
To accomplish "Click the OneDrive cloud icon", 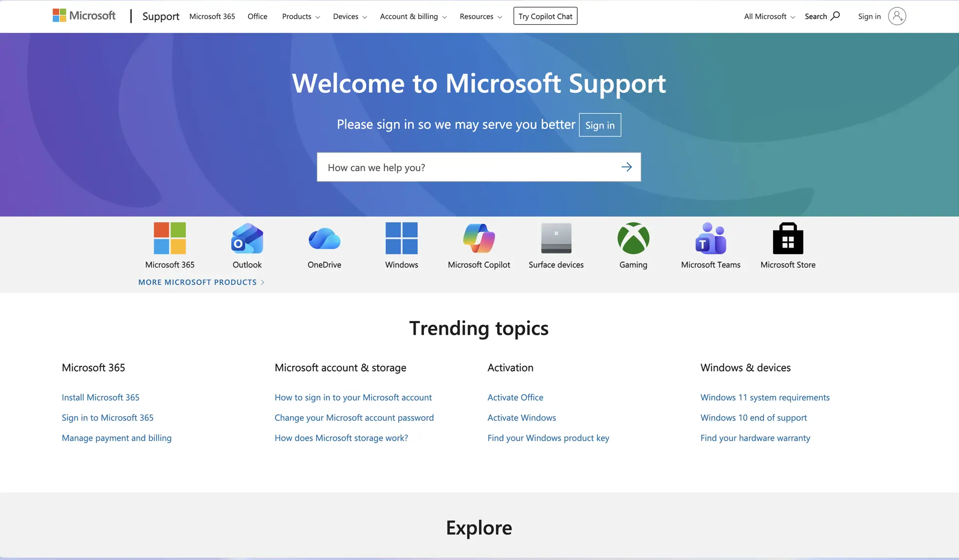I will click(x=324, y=238).
